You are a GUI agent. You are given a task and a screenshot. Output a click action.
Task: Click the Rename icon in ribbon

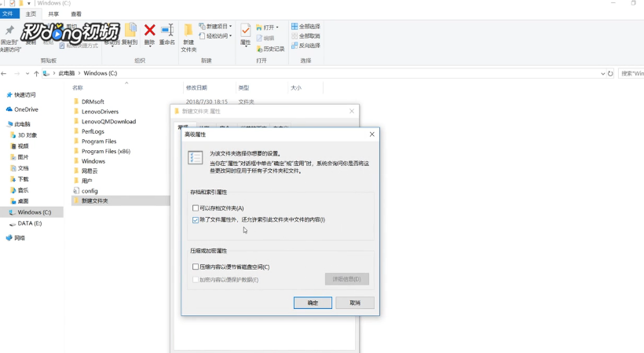pyautogui.click(x=167, y=30)
